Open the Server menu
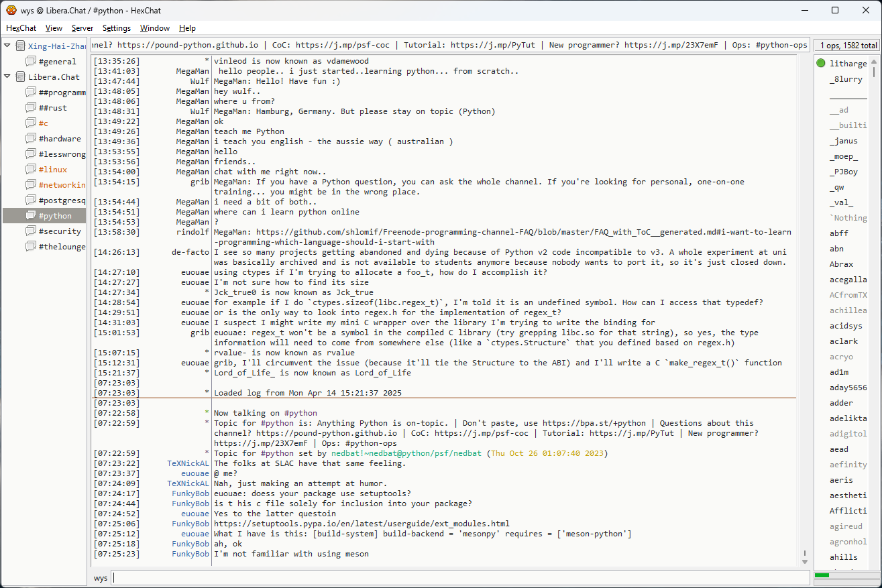This screenshot has height=588, width=882. [x=82, y=28]
